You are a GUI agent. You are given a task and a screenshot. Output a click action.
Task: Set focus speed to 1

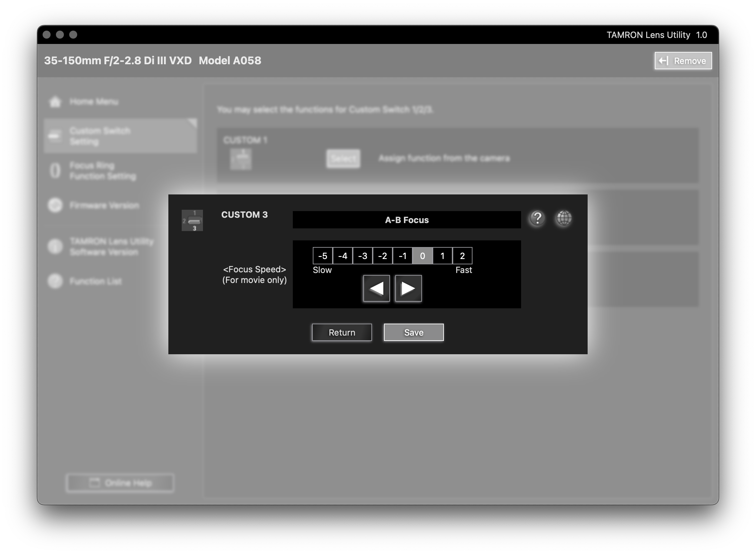442,256
